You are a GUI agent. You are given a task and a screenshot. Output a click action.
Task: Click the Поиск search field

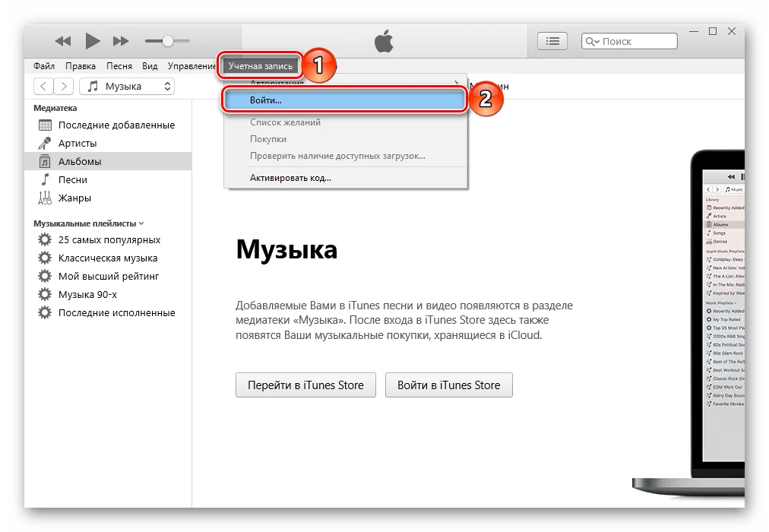tap(627, 41)
